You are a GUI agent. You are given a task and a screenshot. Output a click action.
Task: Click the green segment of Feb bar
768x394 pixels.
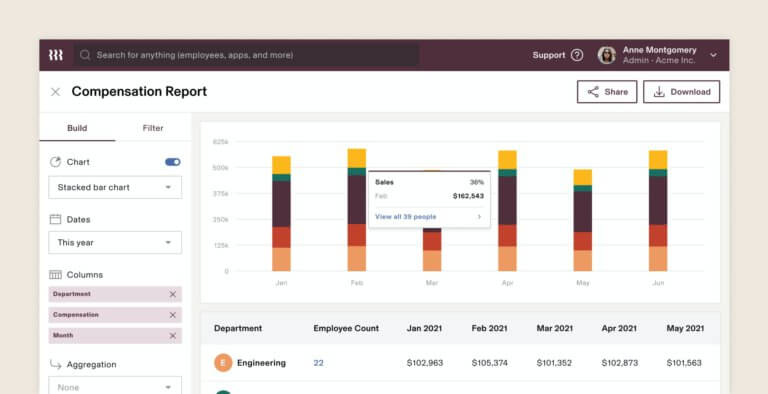point(357,172)
